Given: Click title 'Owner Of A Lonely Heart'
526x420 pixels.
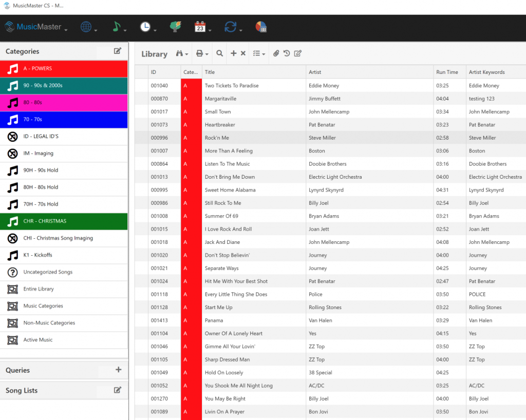Looking at the screenshot, I should tap(234, 333).
